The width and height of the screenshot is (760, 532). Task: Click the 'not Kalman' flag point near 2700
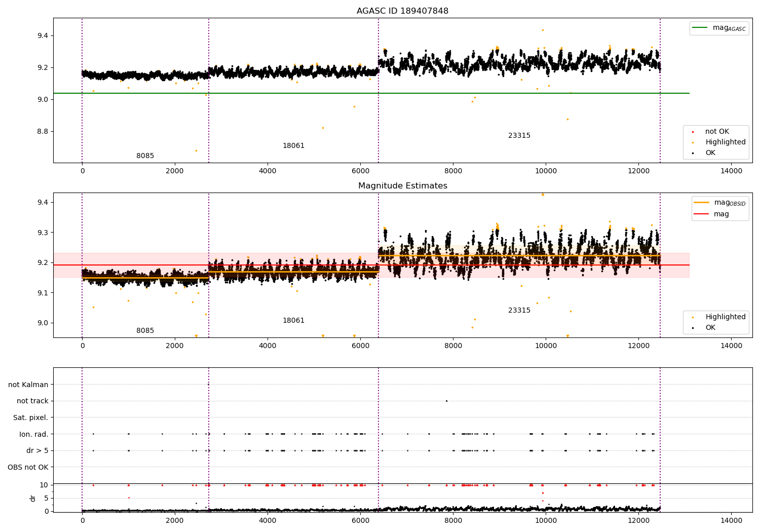click(208, 385)
